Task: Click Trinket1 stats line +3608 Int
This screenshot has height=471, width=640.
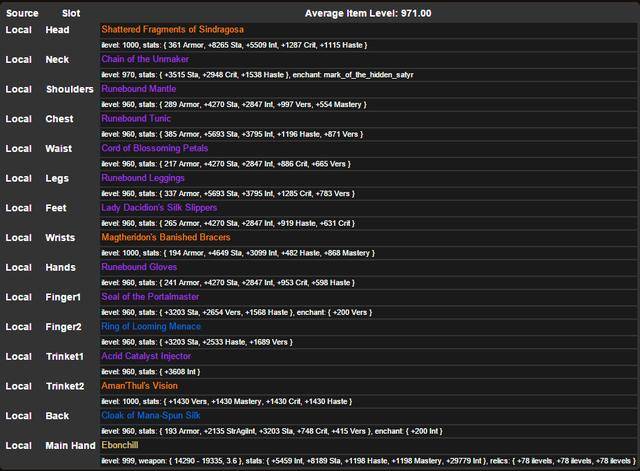Action: (151, 372)
